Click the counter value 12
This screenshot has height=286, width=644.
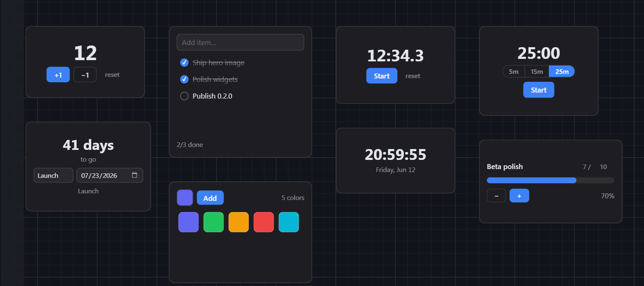click(x=85, y=53)
